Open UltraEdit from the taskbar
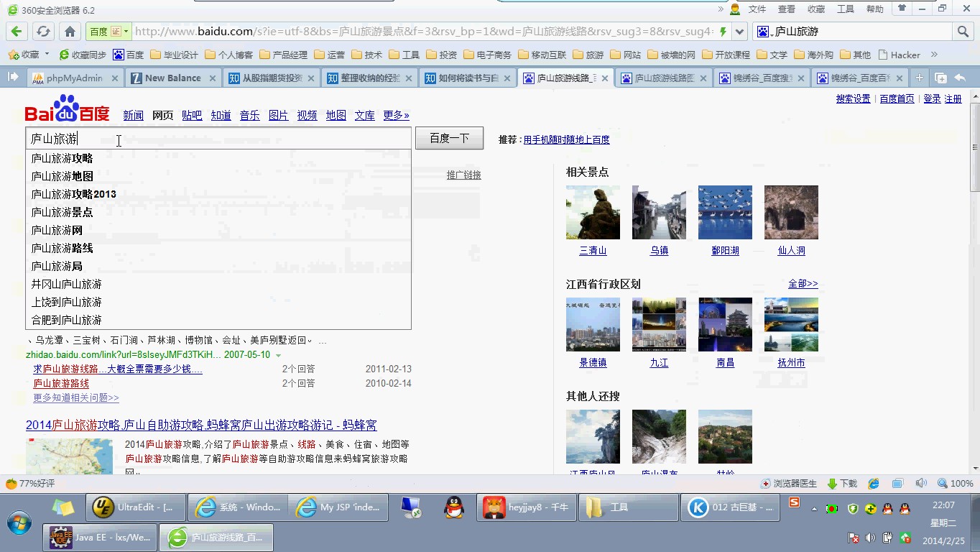The image size is (980, 552). [x=135, y=507]
